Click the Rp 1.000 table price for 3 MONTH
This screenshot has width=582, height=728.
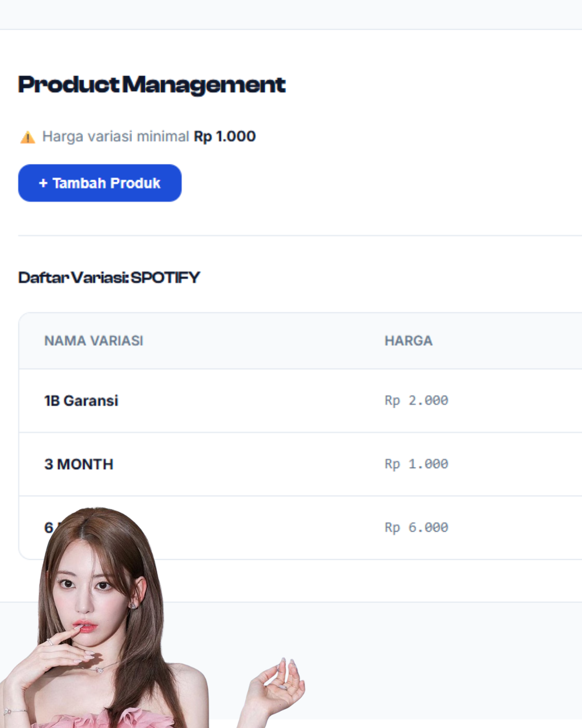pos(417,464)
